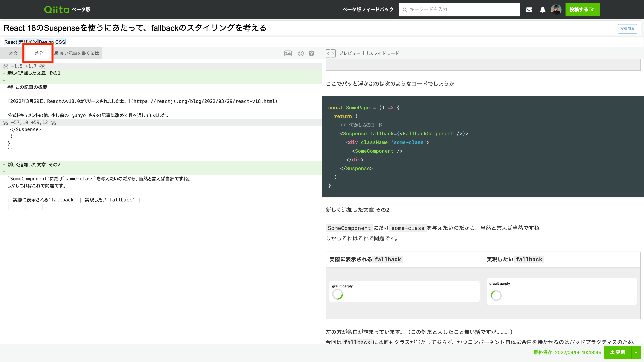Click the 実際に表示される fallback table header

click(405, 259)
